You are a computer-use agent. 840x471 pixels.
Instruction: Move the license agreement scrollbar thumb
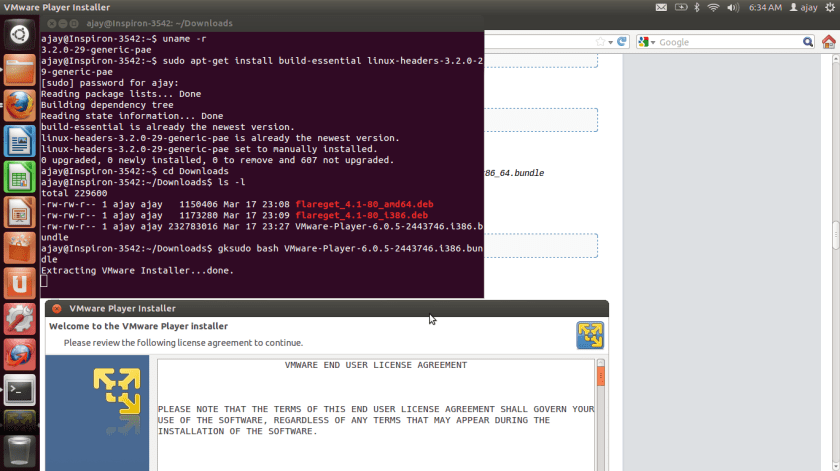[x=601, y=376]
